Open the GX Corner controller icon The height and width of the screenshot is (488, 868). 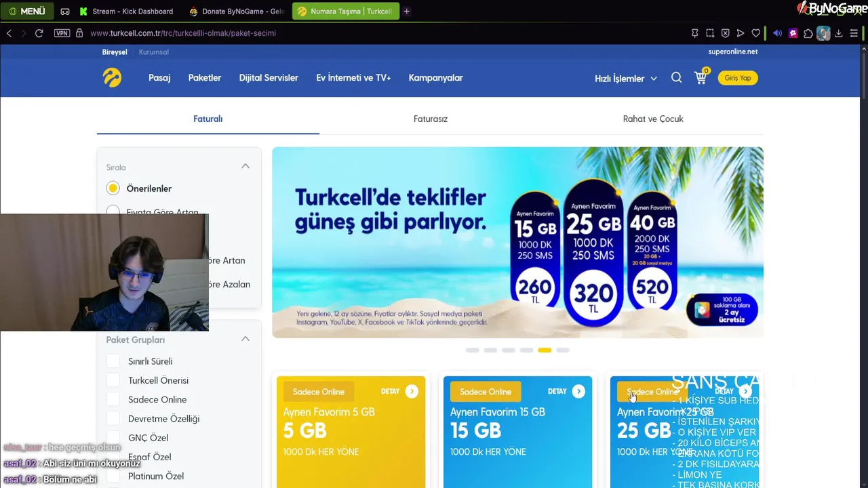pos(65,12)
